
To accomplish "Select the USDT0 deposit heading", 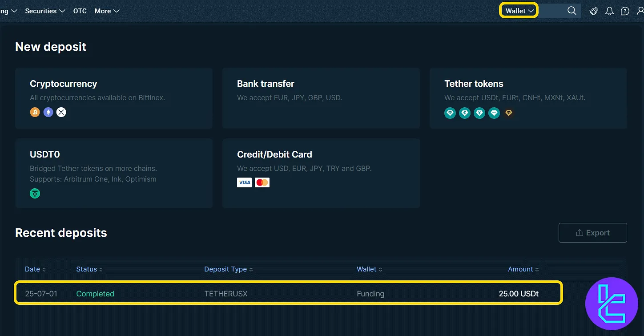I will coord(45,154).
